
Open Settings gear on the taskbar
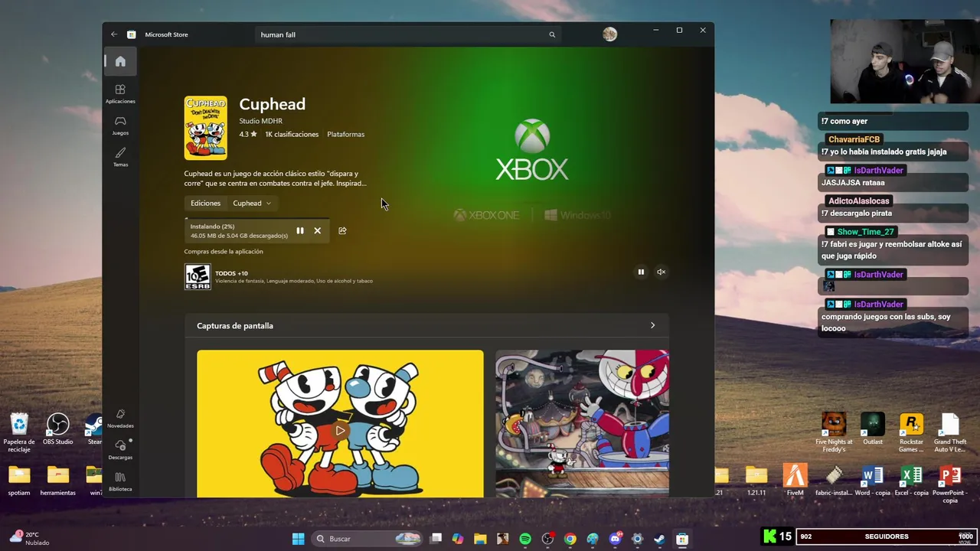click(637, 539)
